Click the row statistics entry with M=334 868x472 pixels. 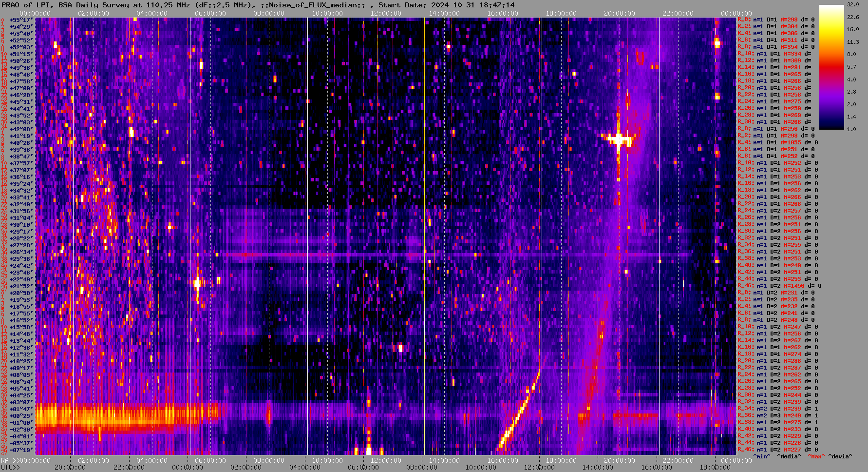coord(774,54)
